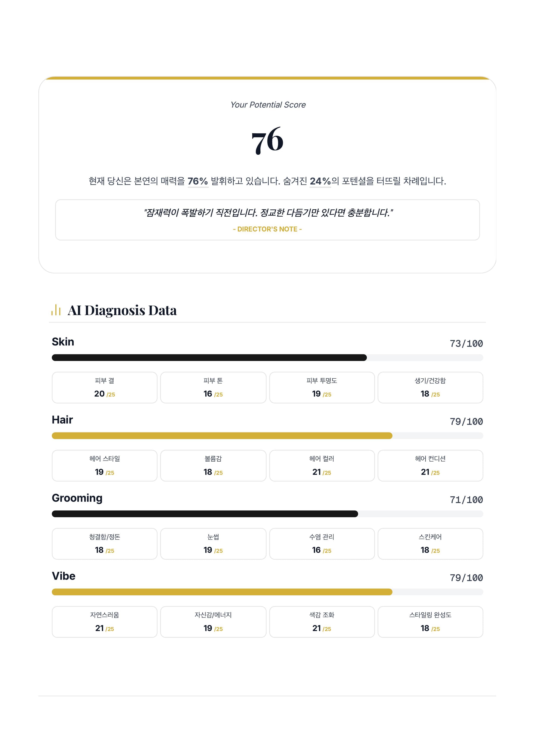Select the 볼륨감 score card
This screenshot has height=756, width=534.
point(213,465)
